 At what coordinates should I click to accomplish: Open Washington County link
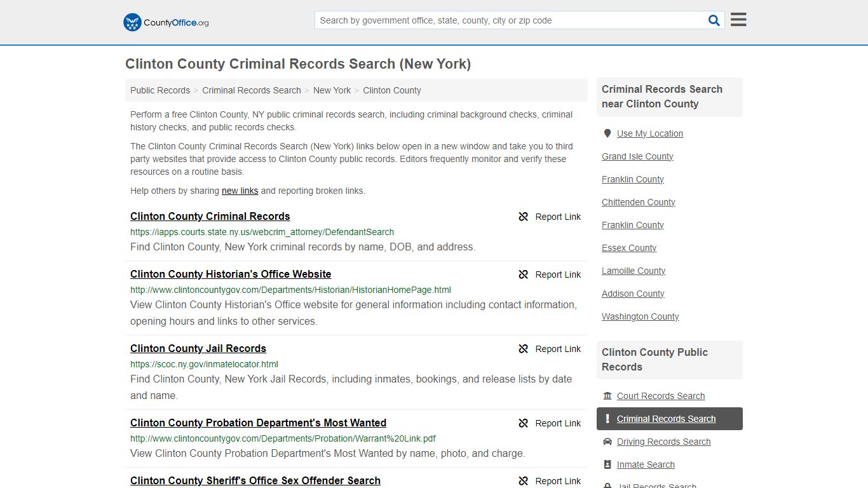pos(641,316)
